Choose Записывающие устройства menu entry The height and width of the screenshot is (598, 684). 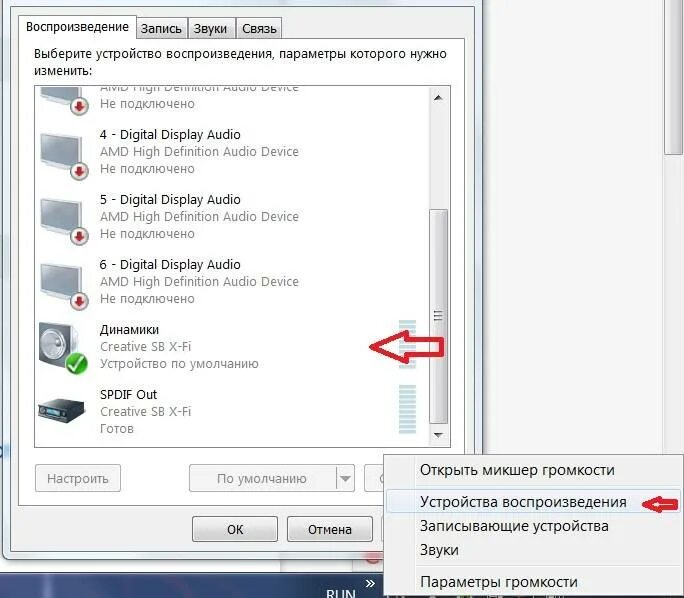click(x=534, y=526)
